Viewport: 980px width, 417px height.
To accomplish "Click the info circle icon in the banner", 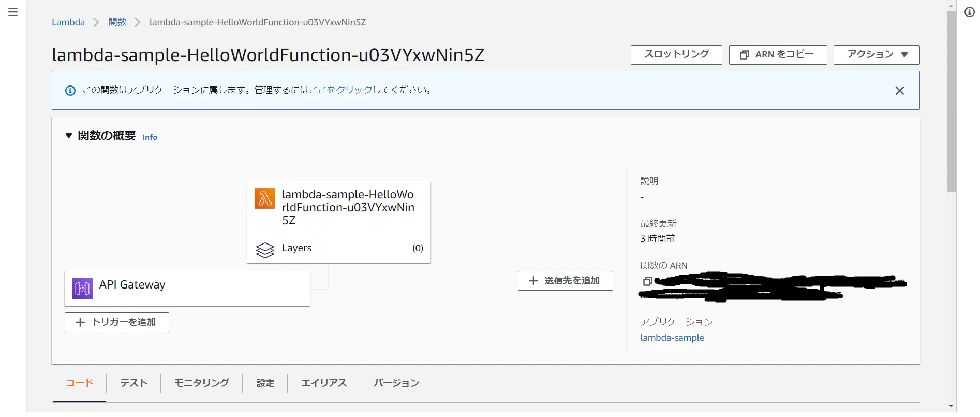I will (70, 91).
